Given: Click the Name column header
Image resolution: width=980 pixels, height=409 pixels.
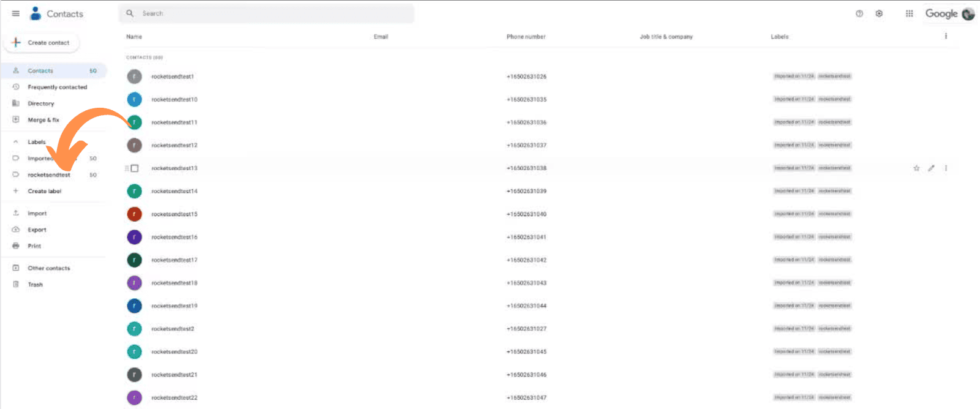Looking at the screenshot, I should pyautogui.click(x=134, y=37).
